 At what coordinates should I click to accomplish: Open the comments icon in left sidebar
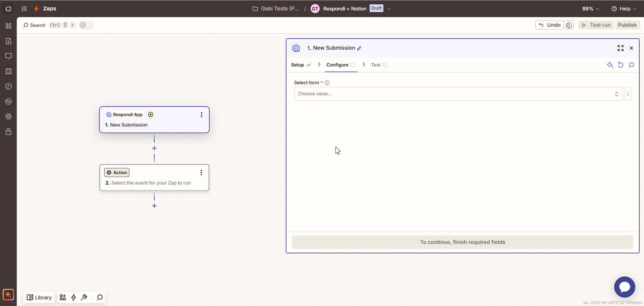point(8,56)
